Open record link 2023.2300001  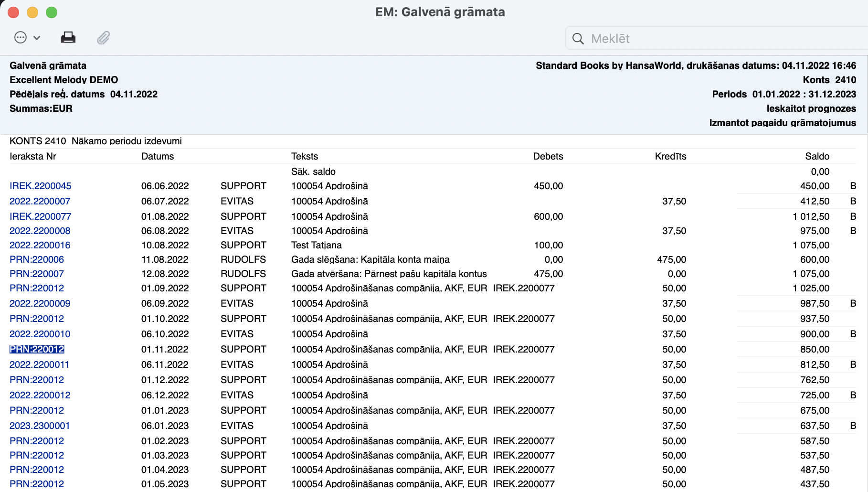click(x=40, y=426)
